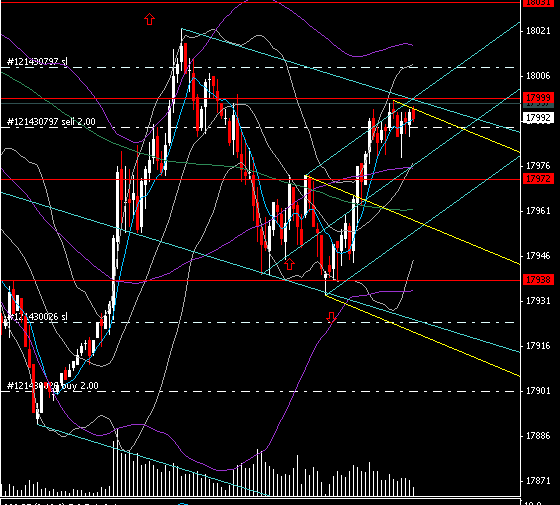
Task: Click the white current price tag 17992
Action: pos(539,118)
